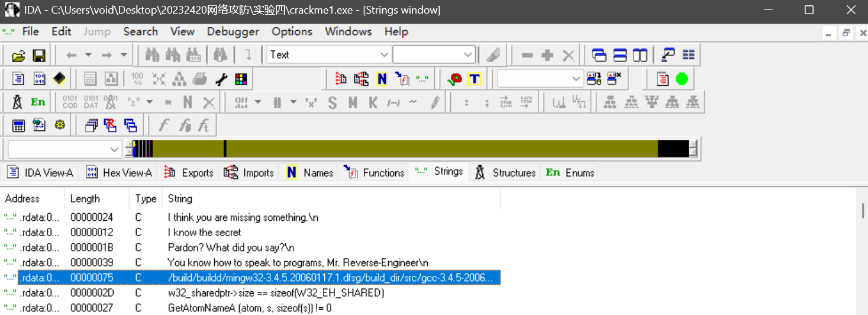Open the forward arrow history dropdown
868x315 pixels.
pyautogui.click(x=124, y=56)
